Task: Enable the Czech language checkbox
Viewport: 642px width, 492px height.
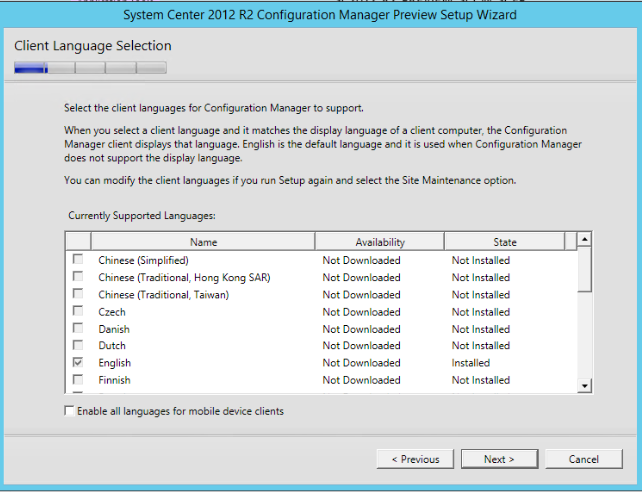Action: tap(78, 312)
